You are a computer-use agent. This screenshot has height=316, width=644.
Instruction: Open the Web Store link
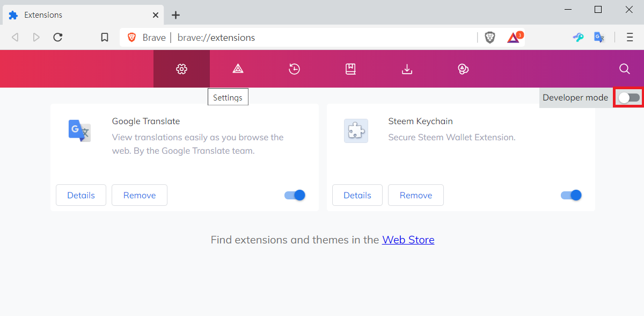pyautogui.click(x=408, y=240)
